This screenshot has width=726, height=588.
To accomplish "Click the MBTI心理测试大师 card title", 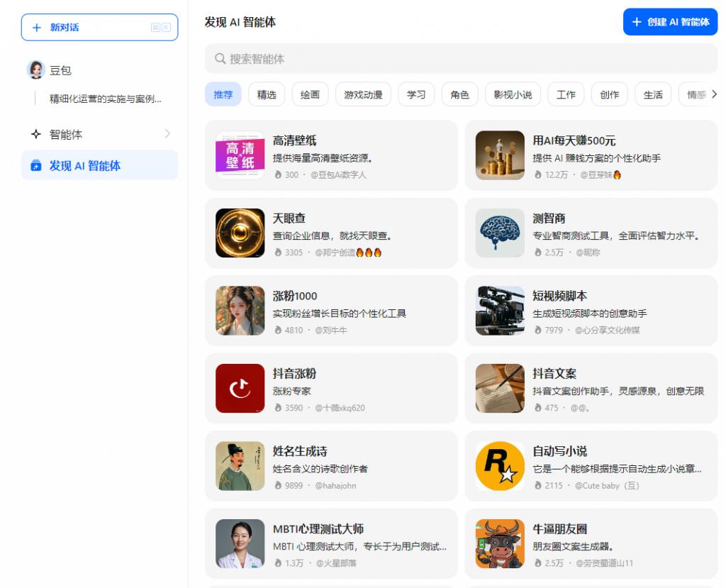I will coord(318,528).
